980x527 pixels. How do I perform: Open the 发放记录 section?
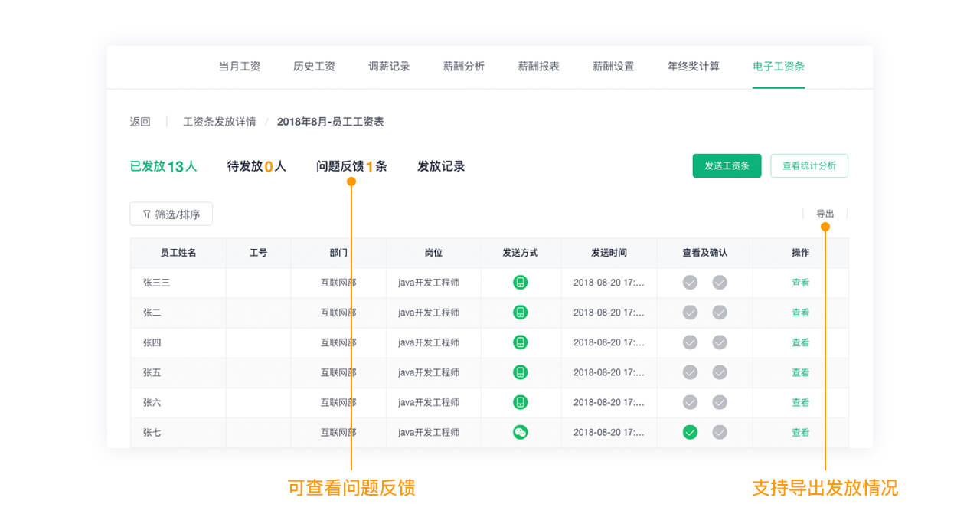441,166
